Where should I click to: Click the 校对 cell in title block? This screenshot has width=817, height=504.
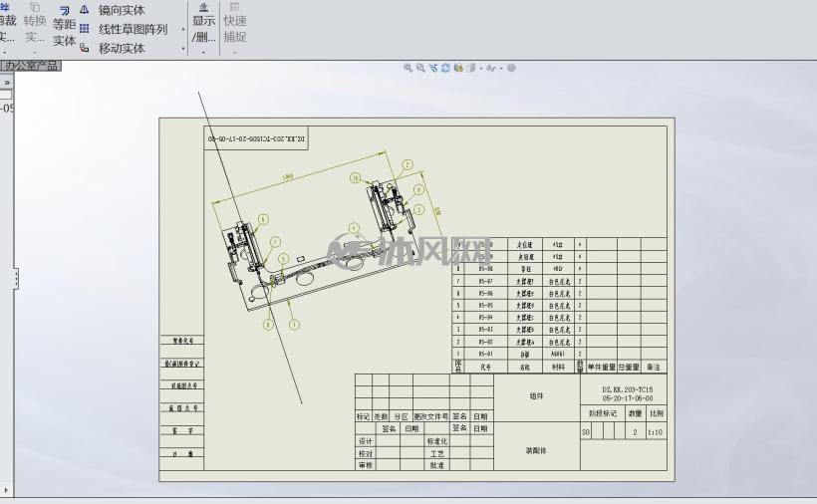(366, 453)
